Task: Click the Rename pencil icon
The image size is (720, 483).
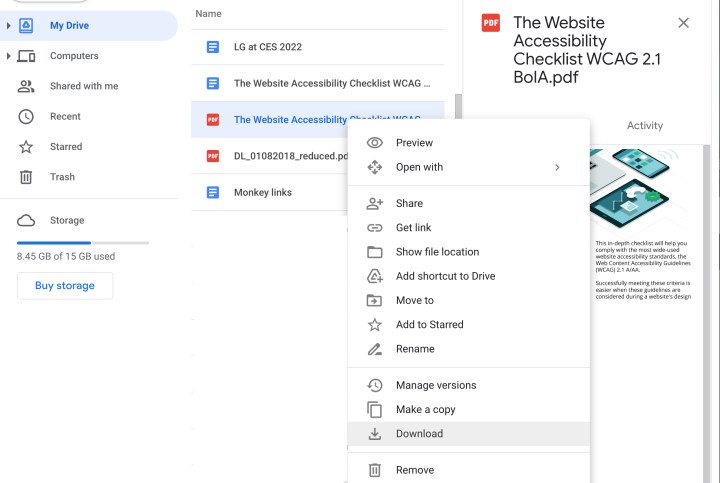Action: [375, 349]
